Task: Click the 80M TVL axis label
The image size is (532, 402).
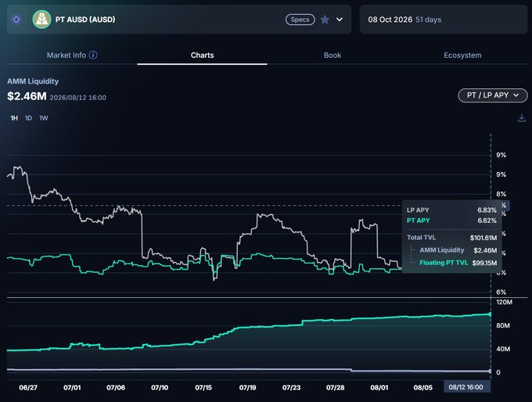Action: [503, 325]
